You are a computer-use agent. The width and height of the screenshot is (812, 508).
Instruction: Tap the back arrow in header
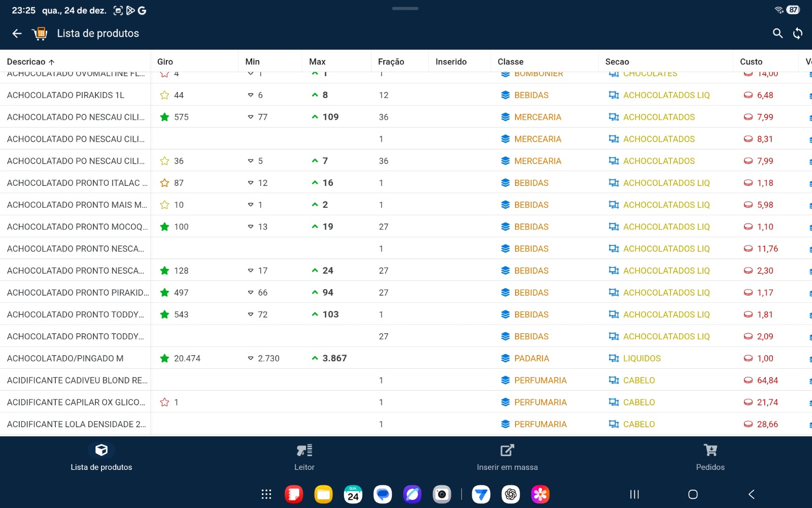click(17, 34)
